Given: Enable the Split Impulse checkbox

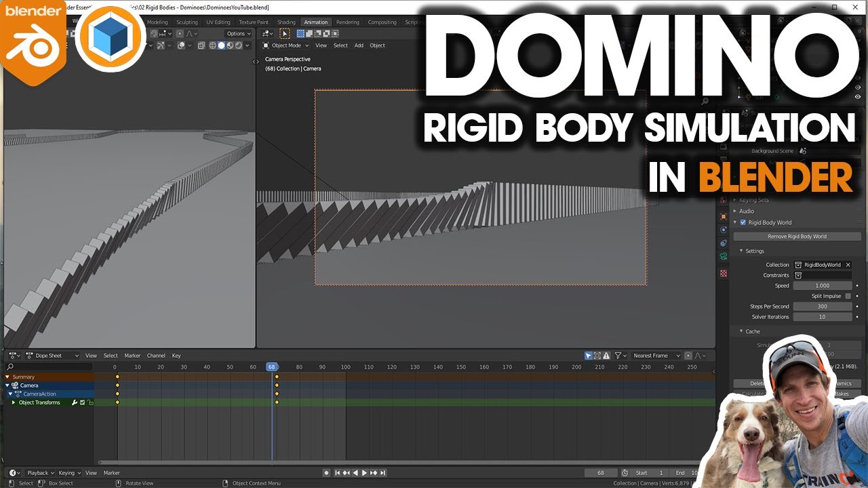Looking at the screenshot, I should (x=848, y=296).
